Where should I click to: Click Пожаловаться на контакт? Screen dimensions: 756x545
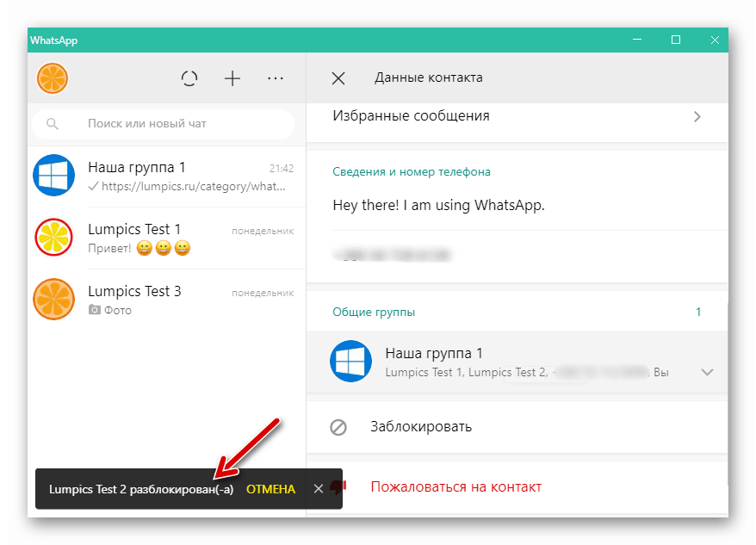[x=455, y=486]
